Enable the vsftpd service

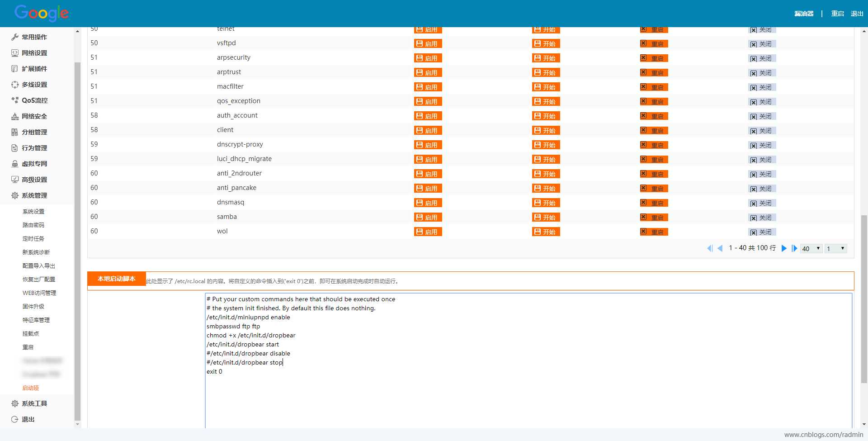click(x=428, y=43)
